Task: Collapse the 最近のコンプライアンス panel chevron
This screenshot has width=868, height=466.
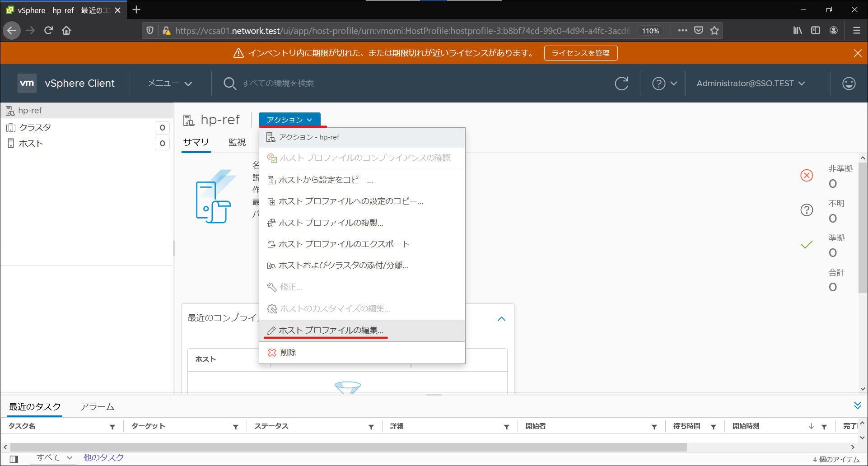Action: pyautogui.click(x=501, y=319)
